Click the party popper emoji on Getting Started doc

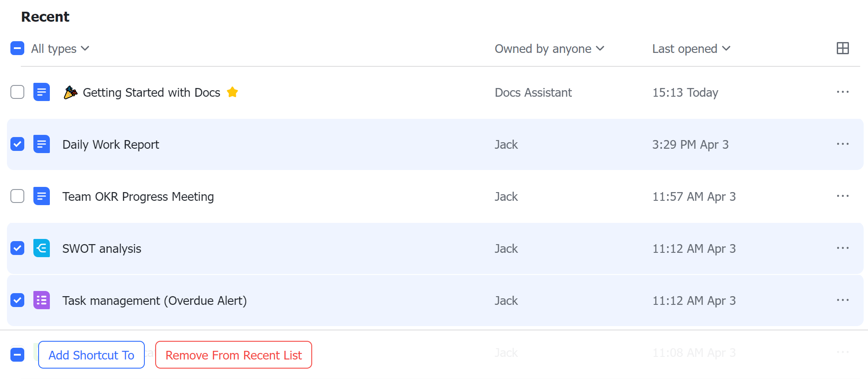(70, 92)
